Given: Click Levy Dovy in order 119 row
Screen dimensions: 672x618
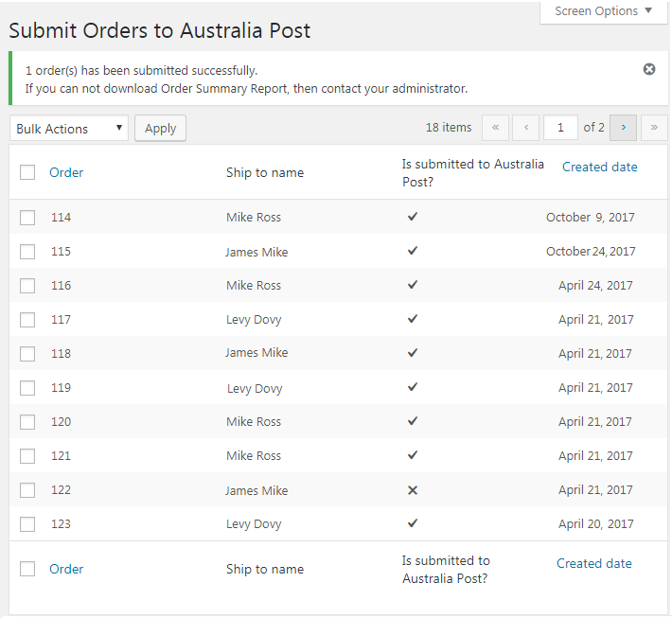Looking at the screenshot, I should pos(255,389).
